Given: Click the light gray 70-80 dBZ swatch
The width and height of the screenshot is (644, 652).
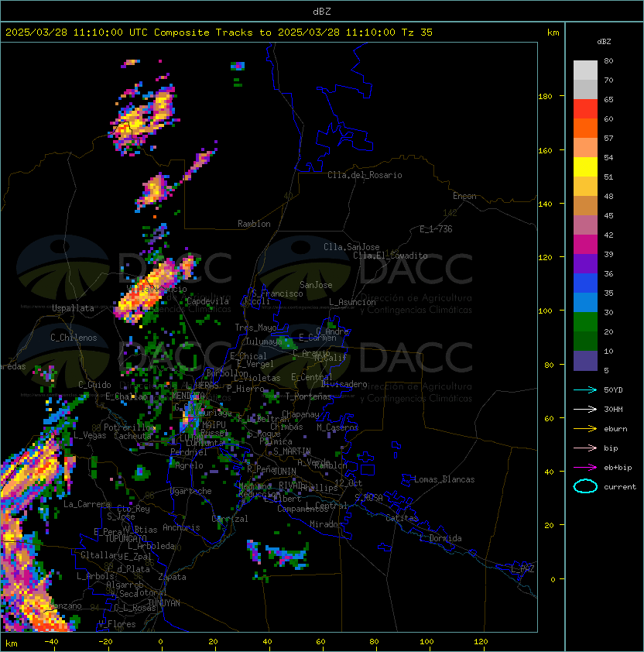Looking at the screenshot, I should tap(585, 70).
